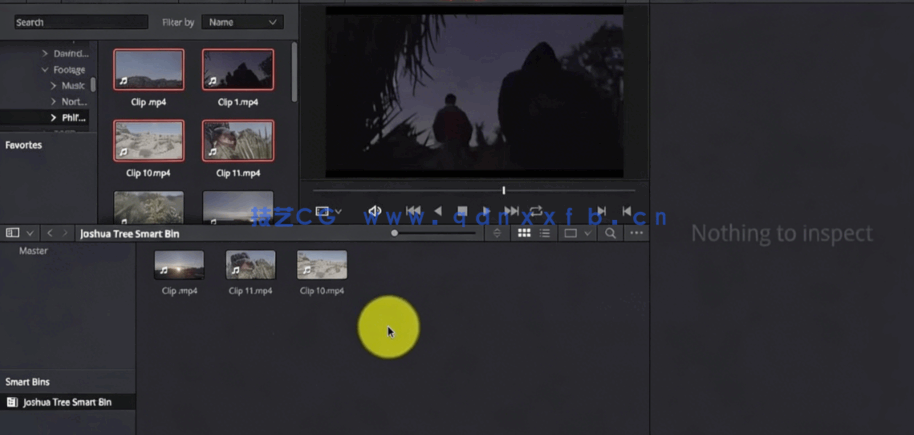Viewport: 914px width, 435px height.
Task: Open dropdown next to display rectangle icon
Action: coord(588,233)
